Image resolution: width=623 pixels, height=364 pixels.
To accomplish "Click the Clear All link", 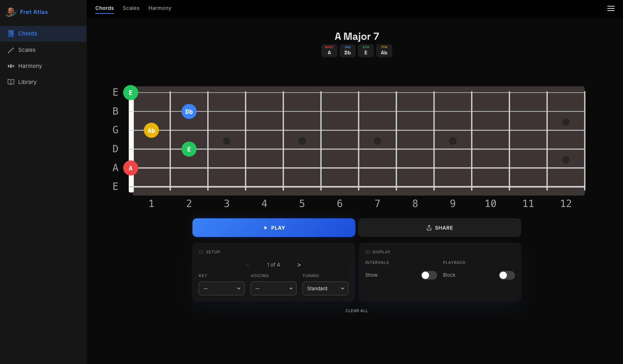I will (356, 311).
